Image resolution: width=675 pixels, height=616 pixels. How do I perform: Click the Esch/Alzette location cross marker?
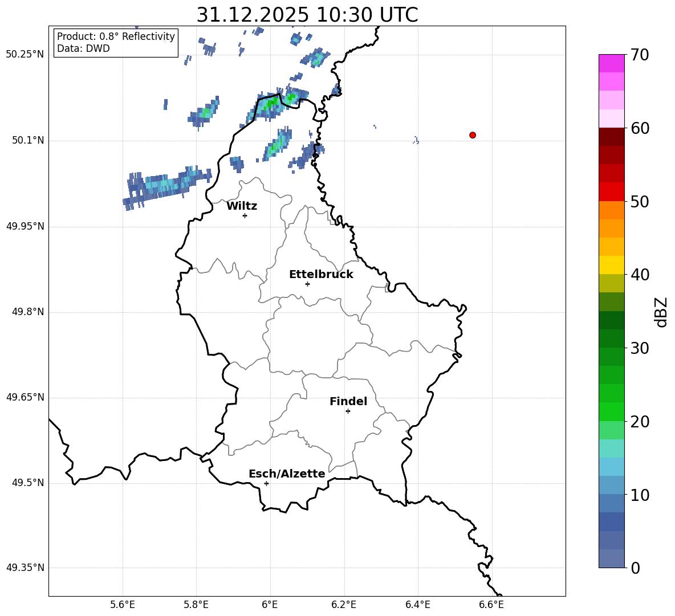coord(266,483)
